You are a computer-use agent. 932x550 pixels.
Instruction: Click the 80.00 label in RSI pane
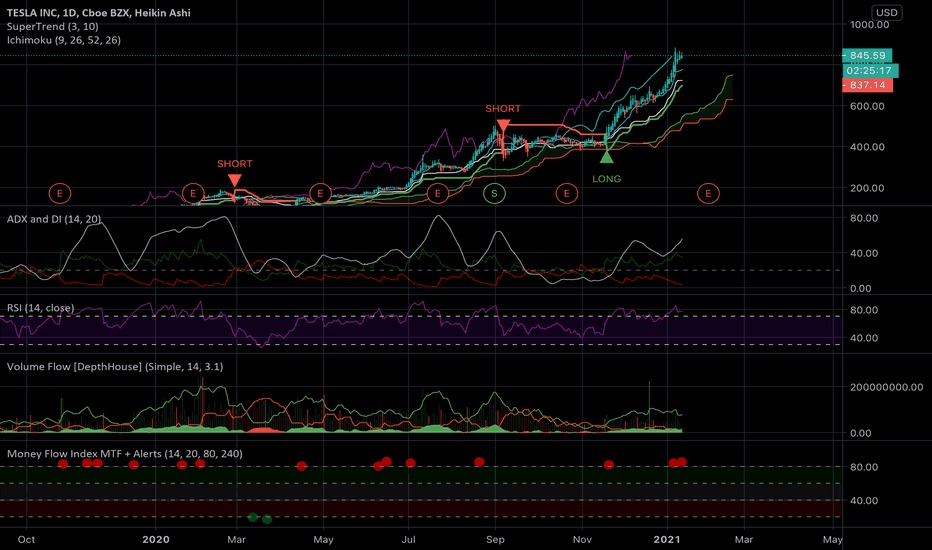click(x=864, y=310)
